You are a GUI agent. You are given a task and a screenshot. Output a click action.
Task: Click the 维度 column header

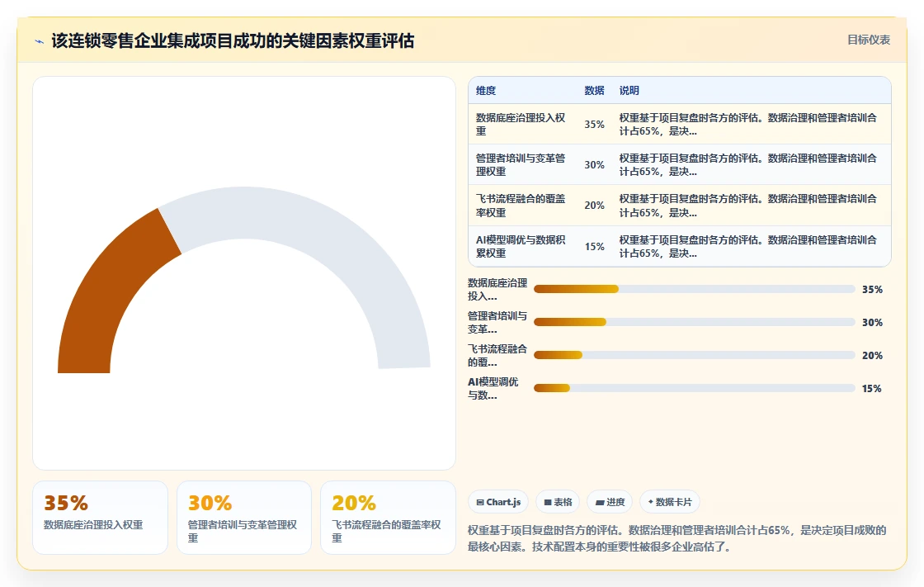[x=486, y=90]
